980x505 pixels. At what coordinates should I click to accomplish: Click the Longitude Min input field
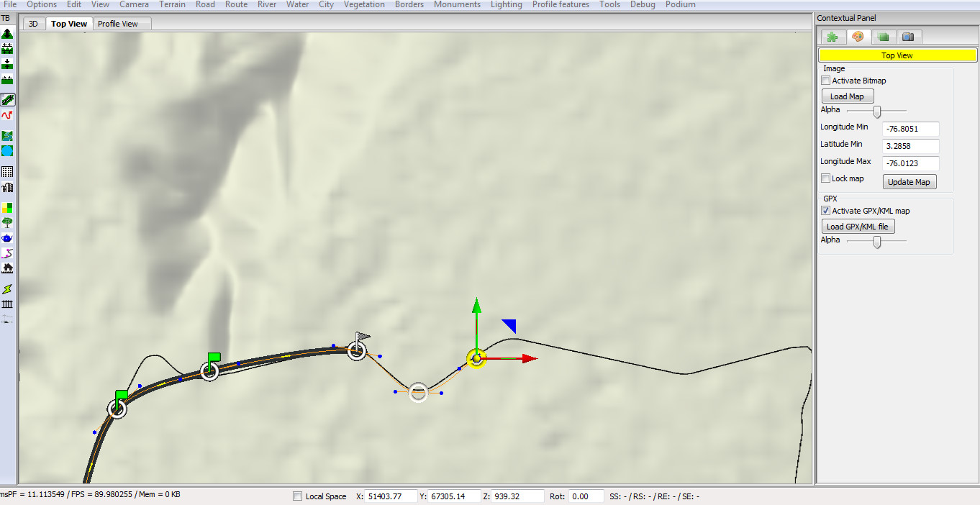910,129
